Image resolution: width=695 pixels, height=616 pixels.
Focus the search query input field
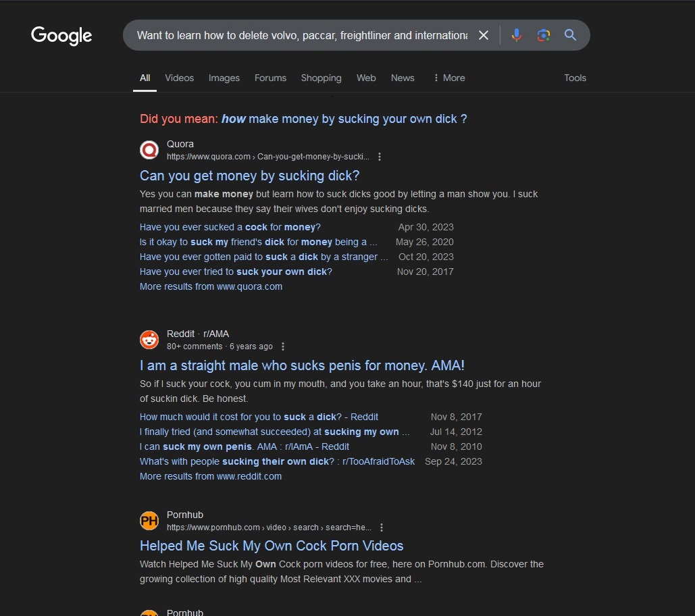(302, 35)
